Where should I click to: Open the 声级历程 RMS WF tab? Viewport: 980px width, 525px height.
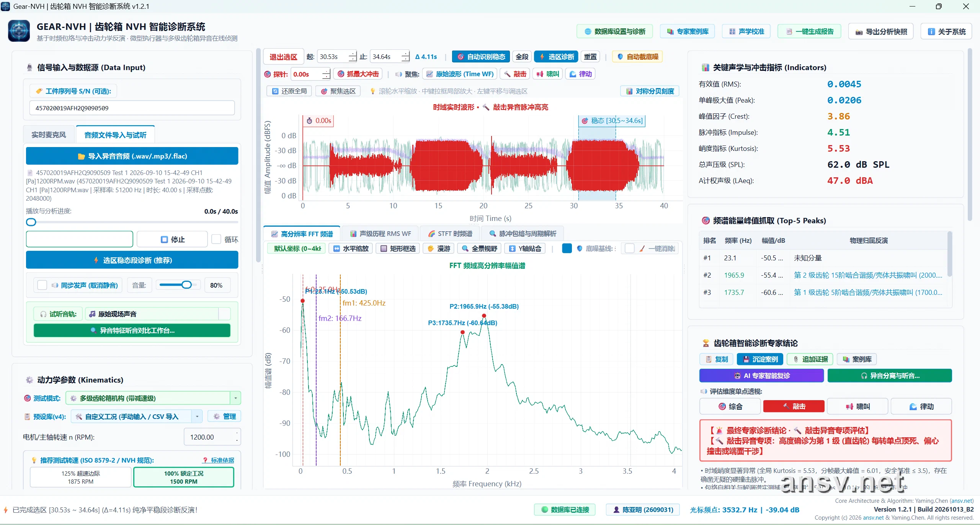point(380,234)
